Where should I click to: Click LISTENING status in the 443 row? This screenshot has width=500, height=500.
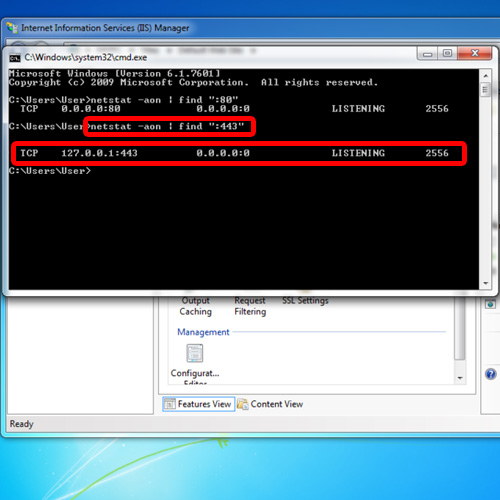click(358, 153)
